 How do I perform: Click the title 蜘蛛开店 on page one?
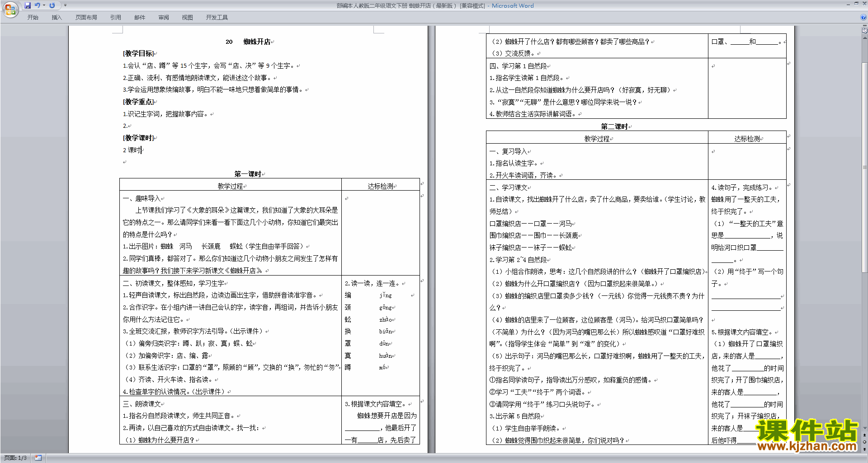(257, 42)
